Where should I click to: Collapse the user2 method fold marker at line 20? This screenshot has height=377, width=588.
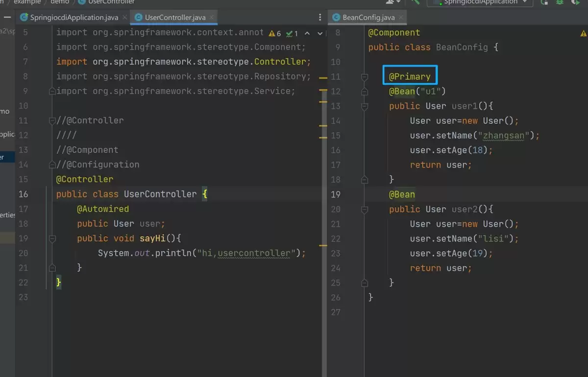pyautogui.click(x=364, y=209)
